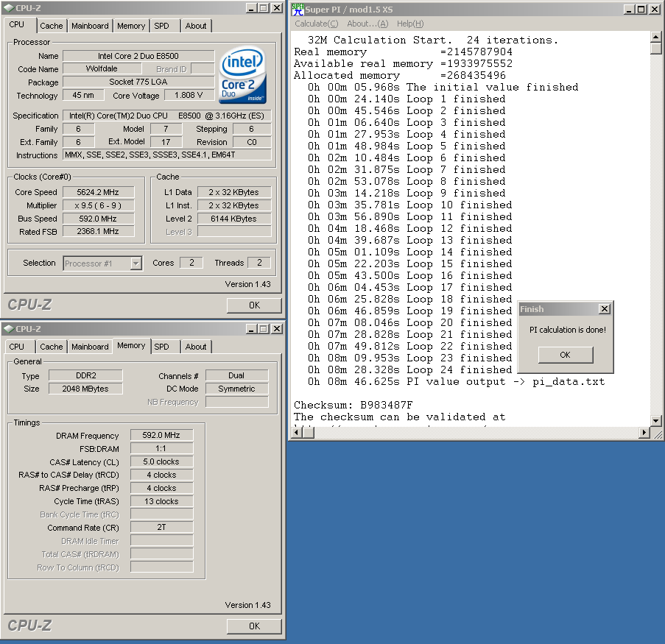Viewport: 665px width, 644px height.
Task: Click the Core Speed value 5624.2 MHz
Action: click(x=98, y=192)
